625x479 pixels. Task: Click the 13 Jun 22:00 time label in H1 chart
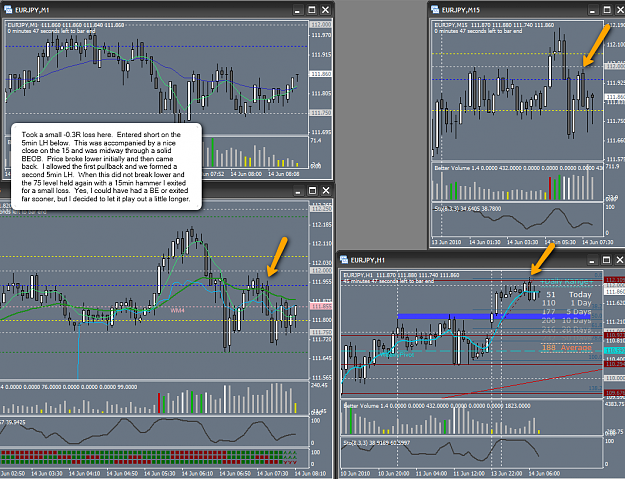tap(505, 474)
